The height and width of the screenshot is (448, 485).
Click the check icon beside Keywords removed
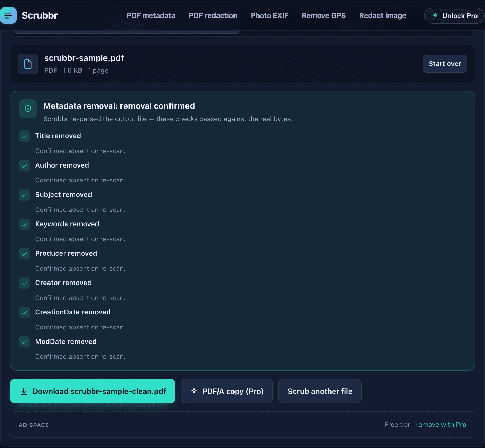[24, 224]
